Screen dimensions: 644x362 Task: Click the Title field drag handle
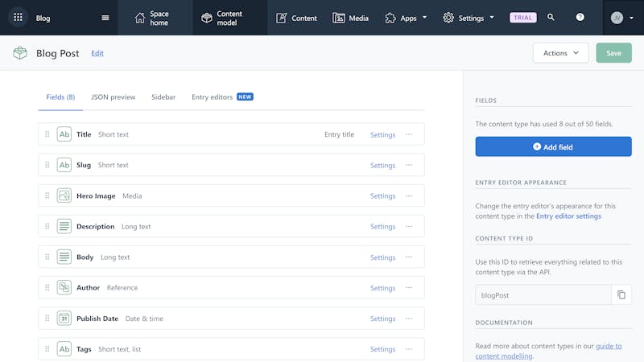click(x=47, y=134)
